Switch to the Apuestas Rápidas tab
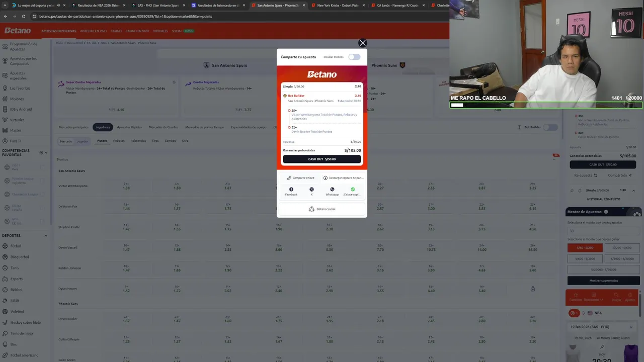 click(129, 127)
